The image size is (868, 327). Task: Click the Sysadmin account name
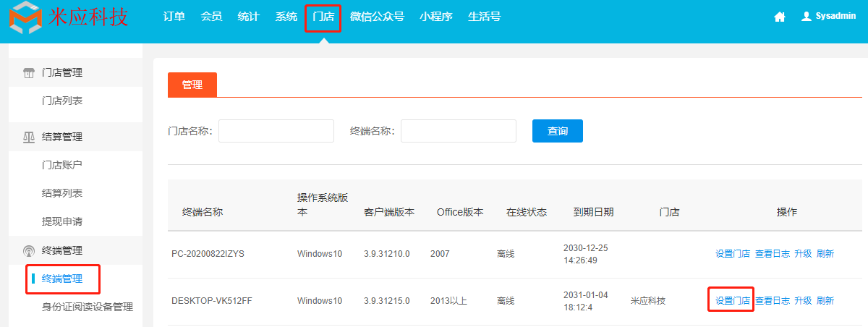(835, 17)
